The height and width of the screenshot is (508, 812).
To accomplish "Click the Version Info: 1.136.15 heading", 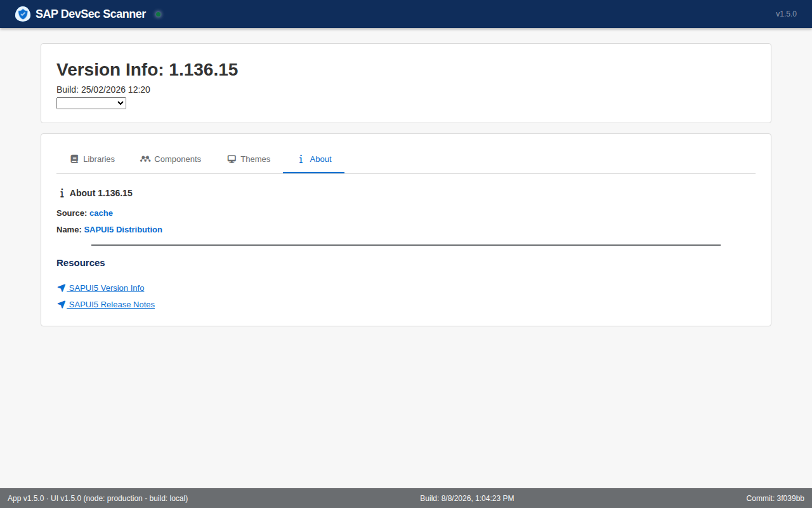I will [x=147, y=69].
